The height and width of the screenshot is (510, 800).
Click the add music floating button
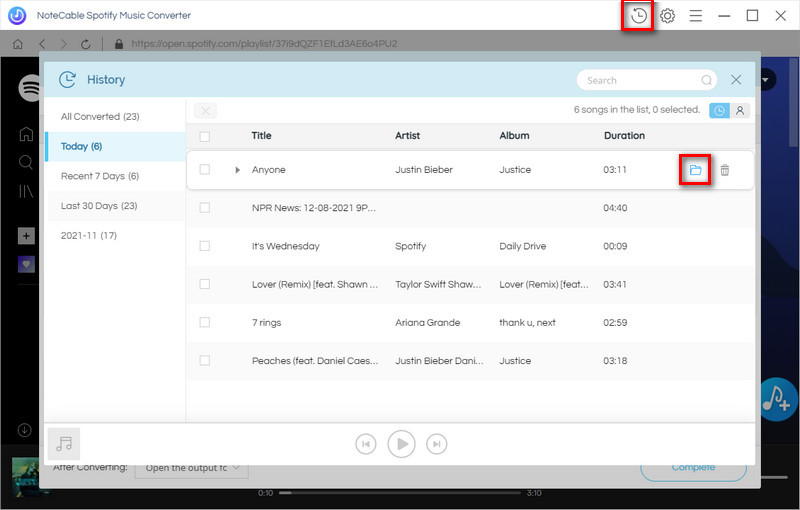point(777,399)
